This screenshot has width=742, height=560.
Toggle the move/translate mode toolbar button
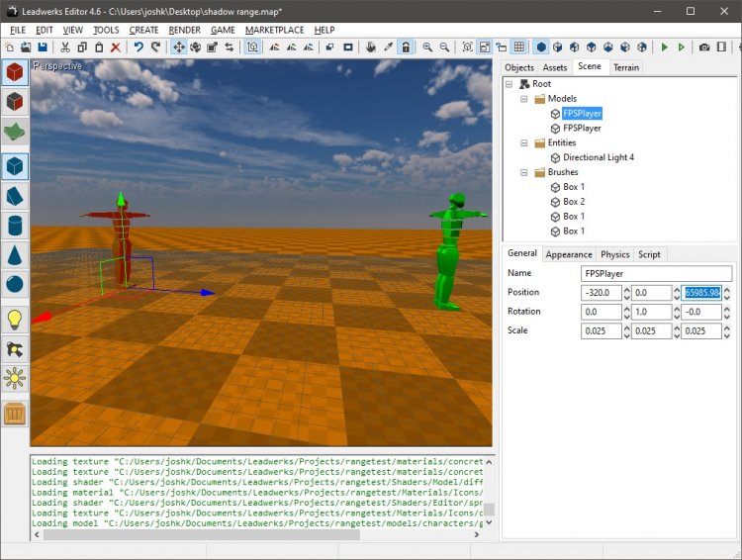click(179, 47)
